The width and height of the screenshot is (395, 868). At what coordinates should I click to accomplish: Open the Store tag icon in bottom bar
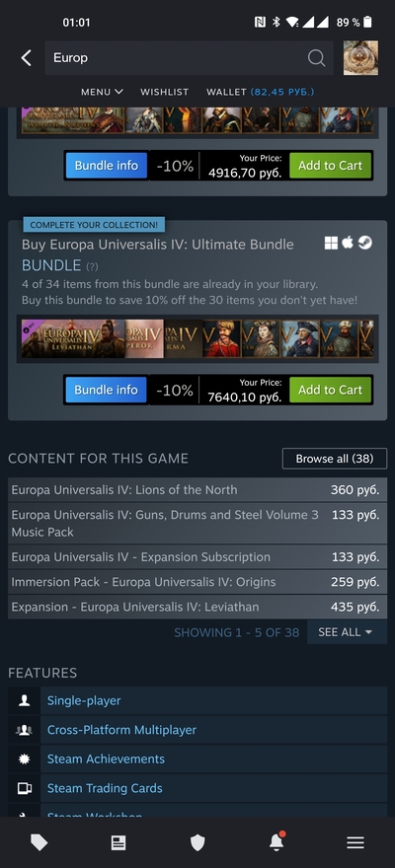point(39,842)
